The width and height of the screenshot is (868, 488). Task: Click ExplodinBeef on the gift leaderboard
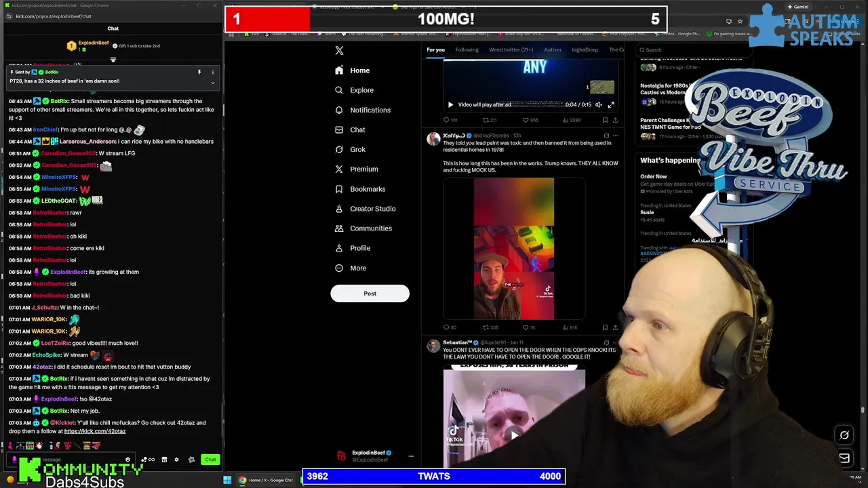pos(93,43)
